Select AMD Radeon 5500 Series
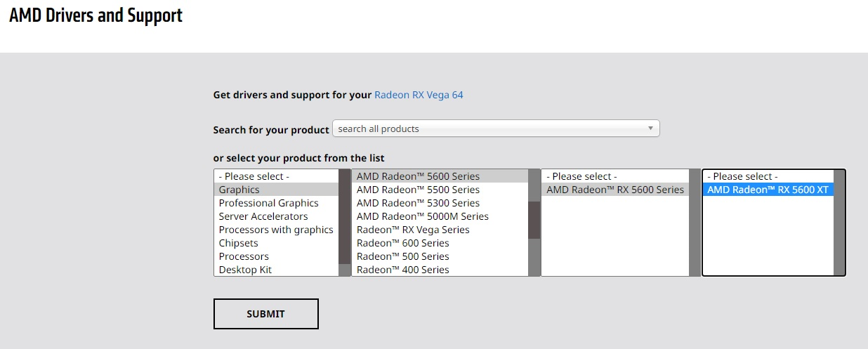This screenshot has height=349, width=868. [x=440, y=190]
